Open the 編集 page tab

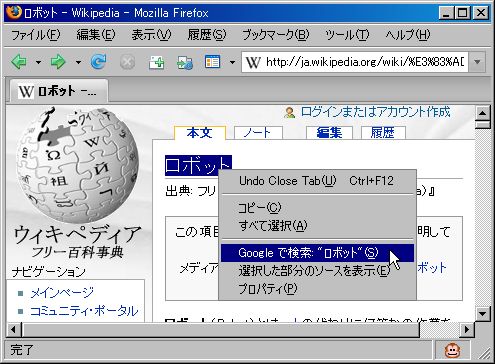(329, 133)
